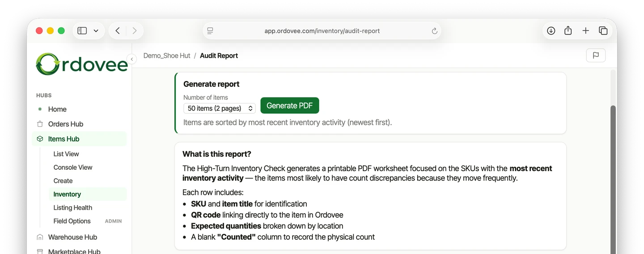Viewport: 644px width, 254px height.
Task: Open Listing Health under Items Hub
Action: [x=88, y=208]
